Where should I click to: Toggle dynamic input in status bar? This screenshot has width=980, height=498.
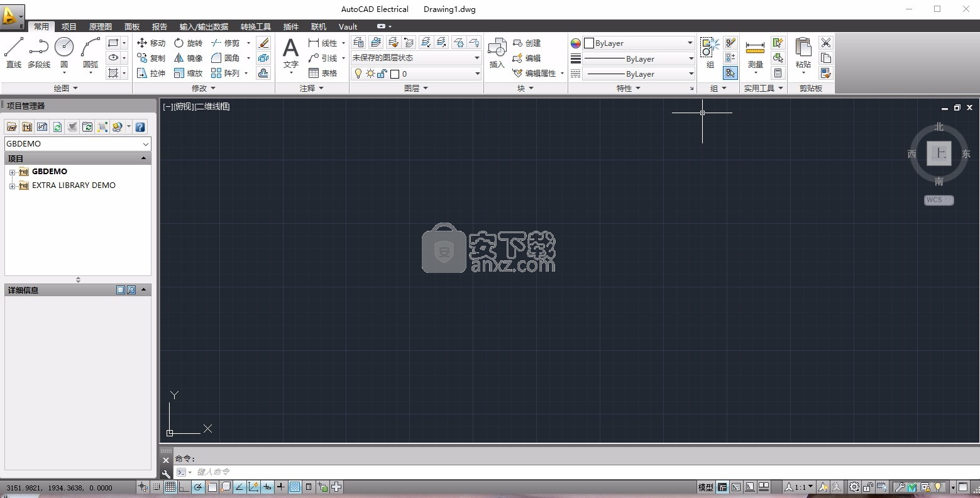pyautogui.click(x=267, y=487)
